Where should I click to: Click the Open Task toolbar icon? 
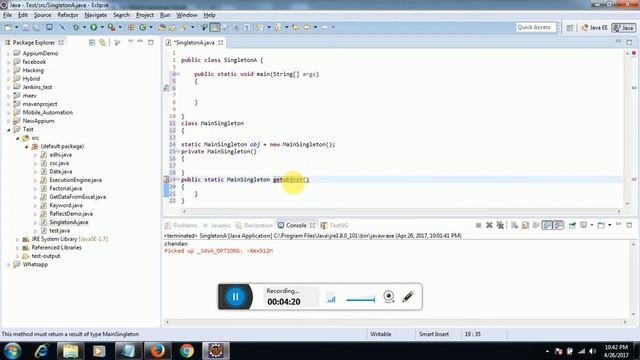click(x=172, y=27)
